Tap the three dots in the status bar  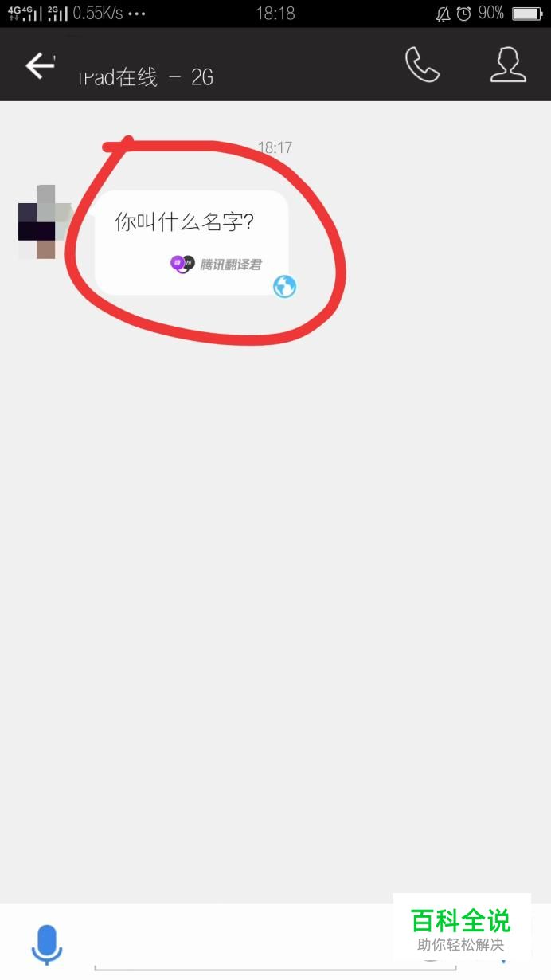coord(136,14)
